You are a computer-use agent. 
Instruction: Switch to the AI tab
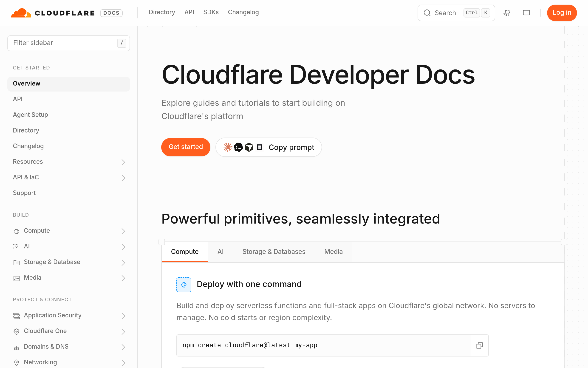(220, 252)
